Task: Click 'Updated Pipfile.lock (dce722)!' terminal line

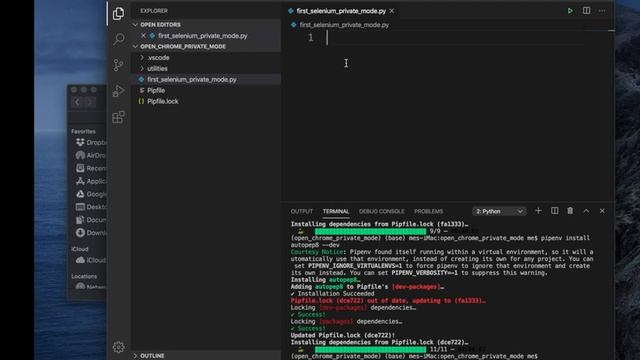Action: [343, 336]
